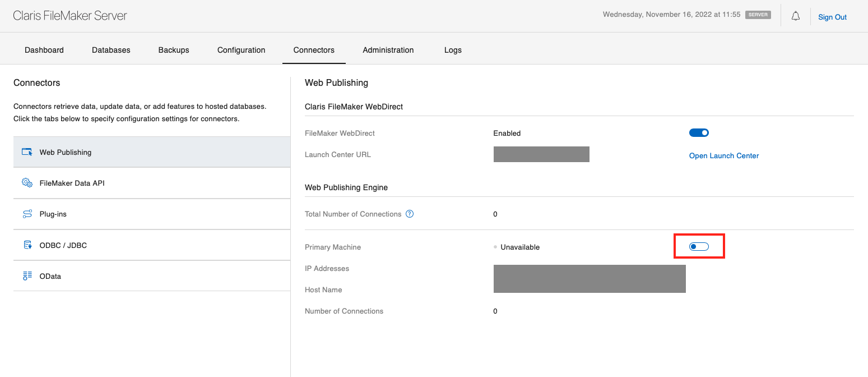This screenshot has height=377, width=868.
Task: Open the OData connector settings
Action: pos(152,276)
